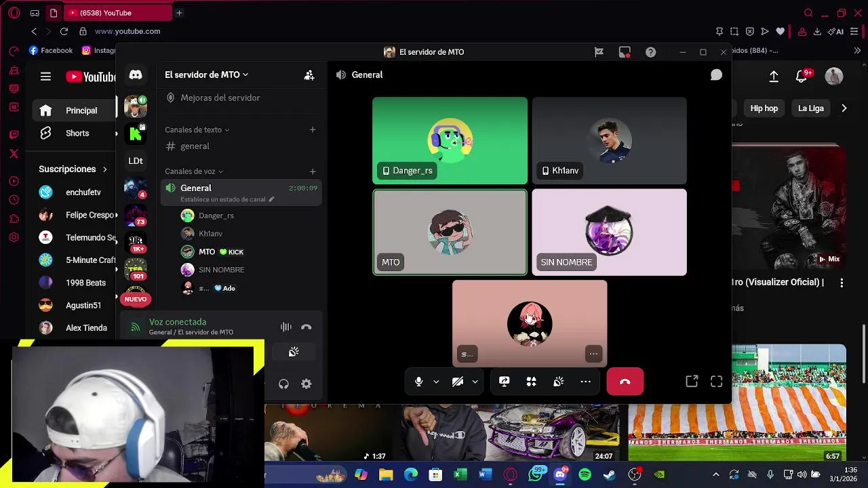Open YouTube Shorts

coord(73,134)
